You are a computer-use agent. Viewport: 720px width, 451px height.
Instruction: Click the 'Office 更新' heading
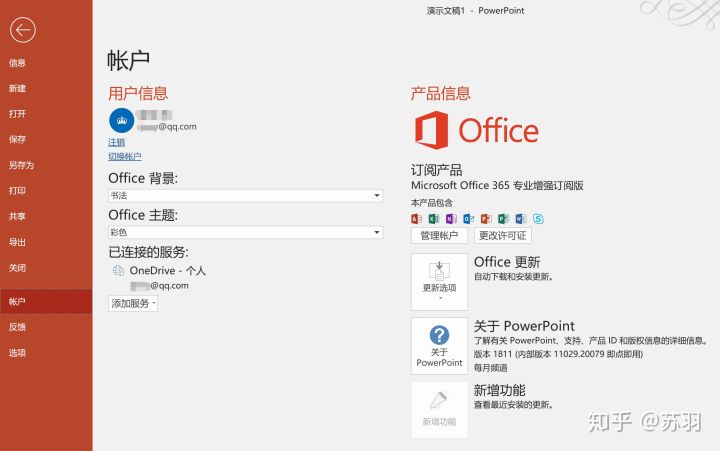pos(507,262)
